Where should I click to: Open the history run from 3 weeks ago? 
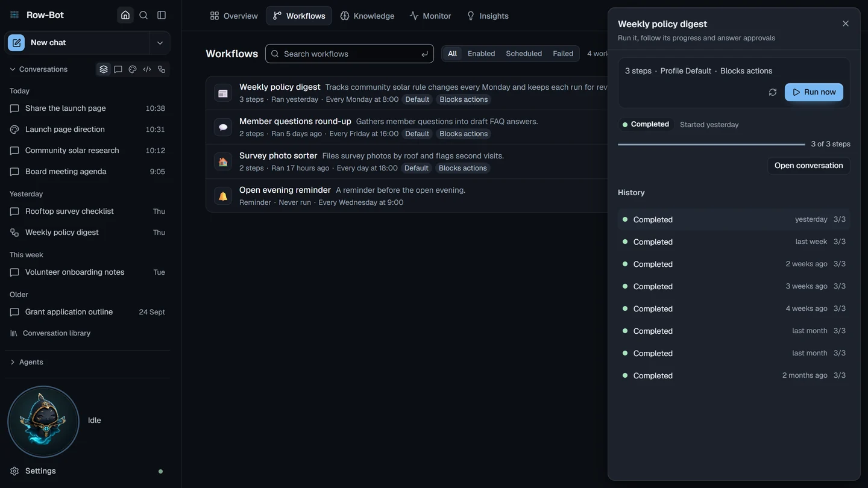click(734, 286)
